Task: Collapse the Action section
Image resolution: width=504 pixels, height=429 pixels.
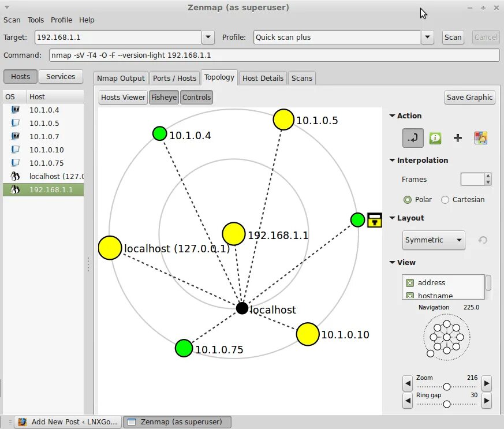Action: coord(392,115)
